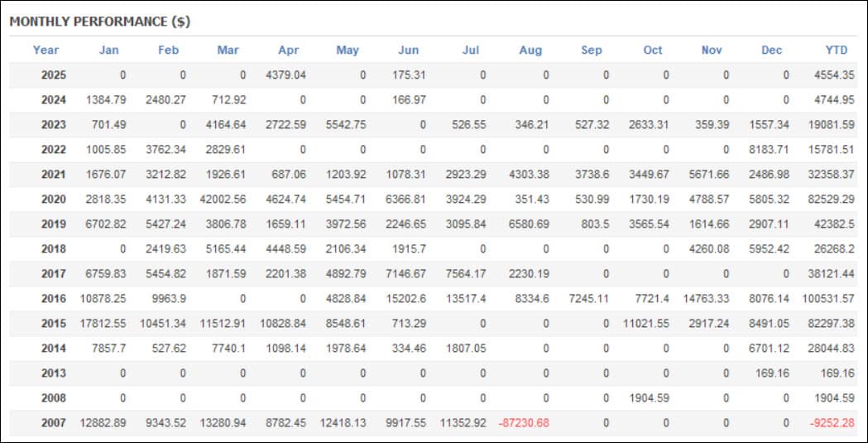Viewport: 868px width, 443px height.
Task: Click the Monthly Performance ($) heading
Action: pyautogui.click(x=100, y=22)
